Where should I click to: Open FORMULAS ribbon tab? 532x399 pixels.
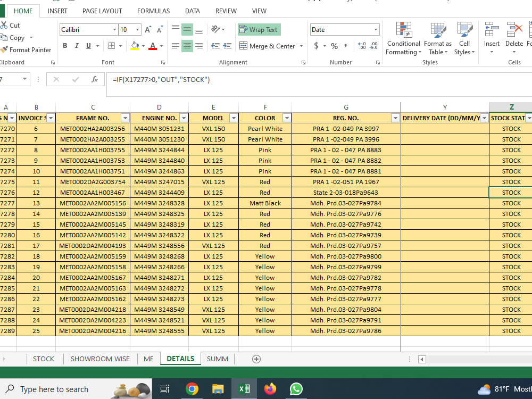coord(153,11)
